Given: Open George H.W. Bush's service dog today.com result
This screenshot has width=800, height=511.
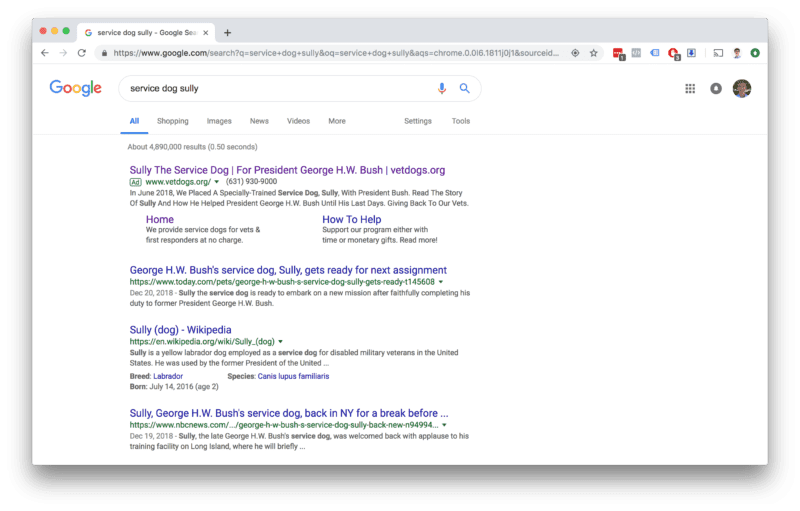Looking at the screenshot, I should (288, 270).
